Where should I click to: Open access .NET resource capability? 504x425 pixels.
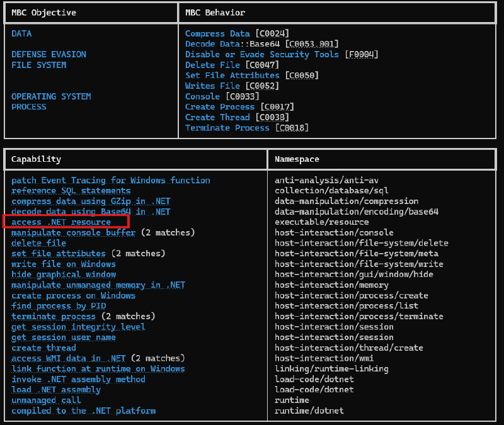click(61, 222)
